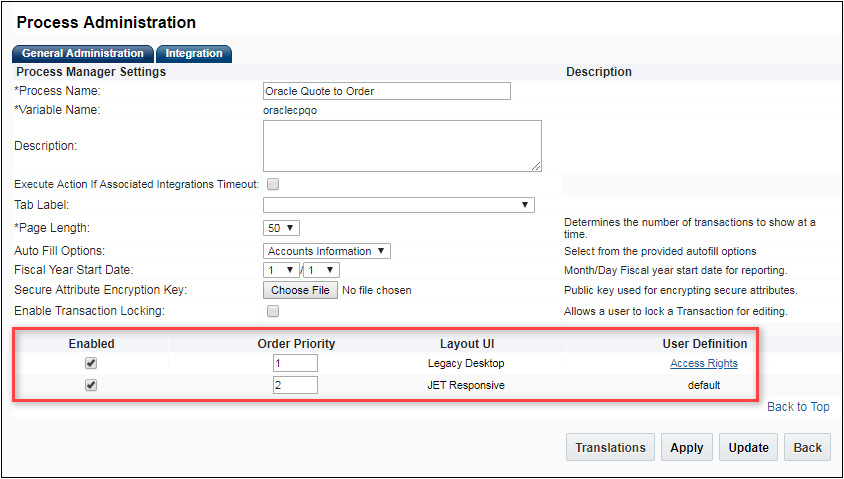Click JET Responsive Order Priority field
This screenshot has width=844, height=479.
tap(295, 385)
